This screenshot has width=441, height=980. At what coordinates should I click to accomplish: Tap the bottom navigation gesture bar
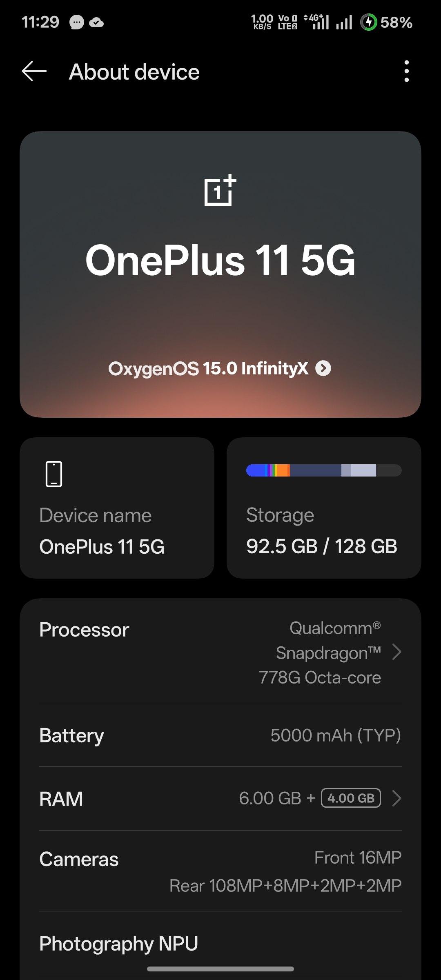pyautogui.click(x=220, y=969)
